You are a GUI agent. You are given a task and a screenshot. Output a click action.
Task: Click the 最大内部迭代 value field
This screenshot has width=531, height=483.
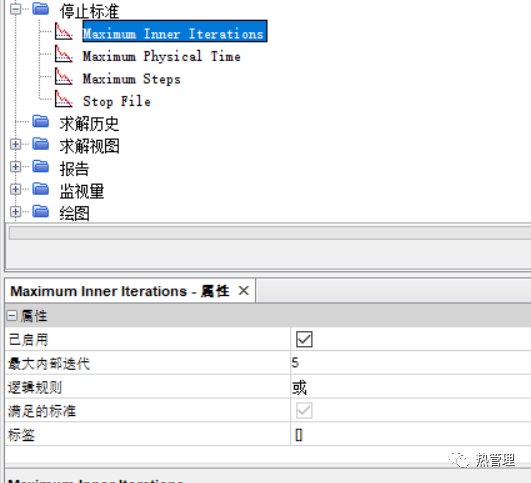[x=410, y=363]
